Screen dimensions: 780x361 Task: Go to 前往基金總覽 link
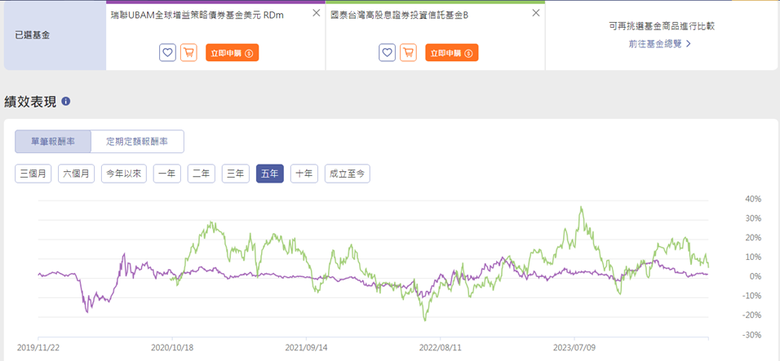pyautogui.click(x=660, y=44)
